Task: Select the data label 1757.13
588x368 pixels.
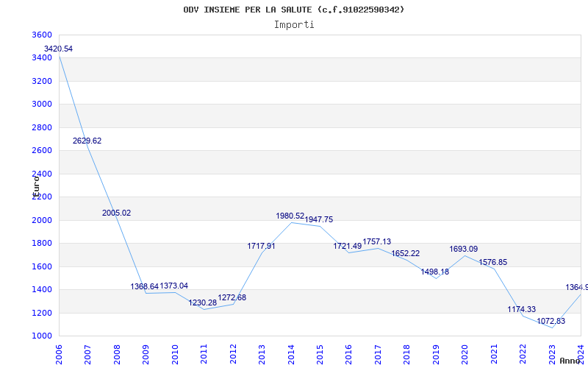Action: pos(377,242)
